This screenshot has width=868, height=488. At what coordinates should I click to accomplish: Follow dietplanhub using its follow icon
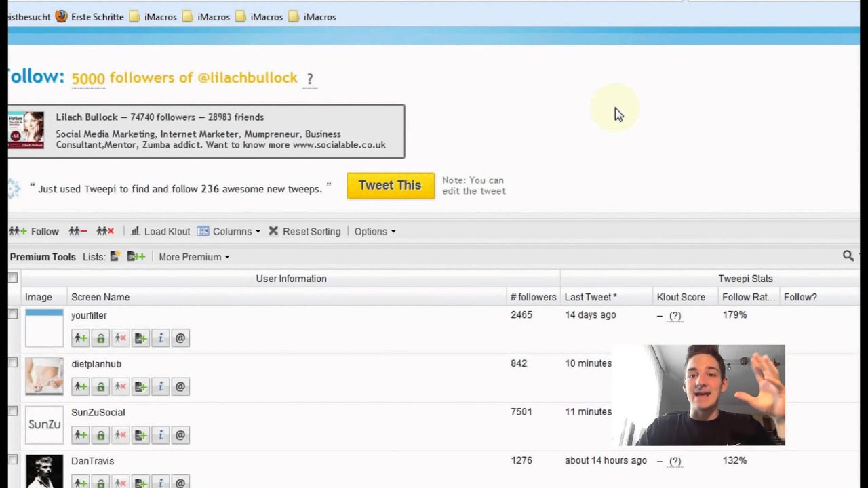[81, 387]
